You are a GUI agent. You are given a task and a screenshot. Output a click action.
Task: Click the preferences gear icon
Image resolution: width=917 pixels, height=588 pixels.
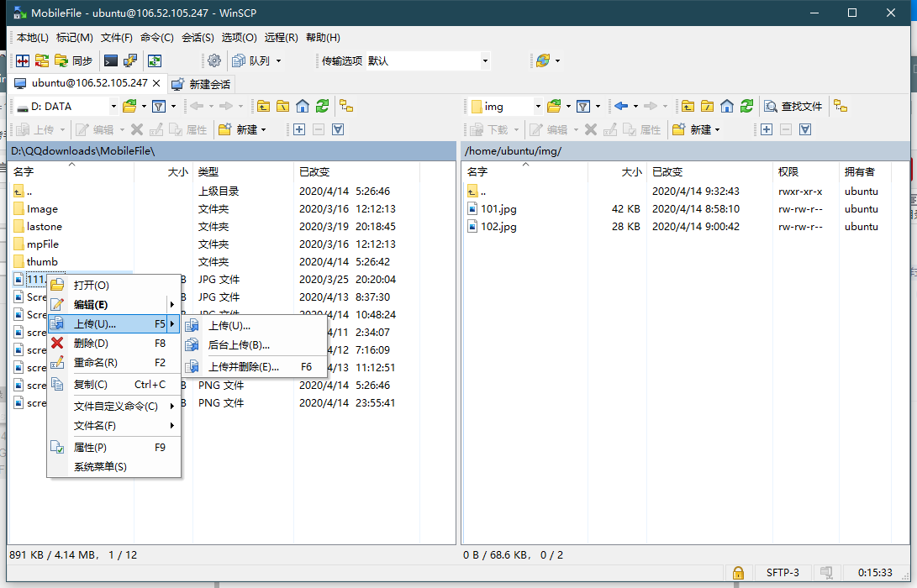click(214, 60)
